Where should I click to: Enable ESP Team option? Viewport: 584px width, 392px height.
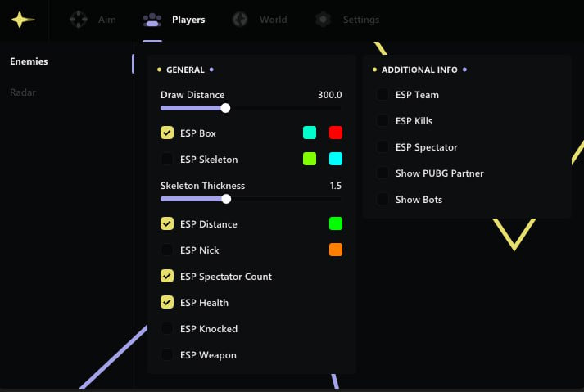383,95
